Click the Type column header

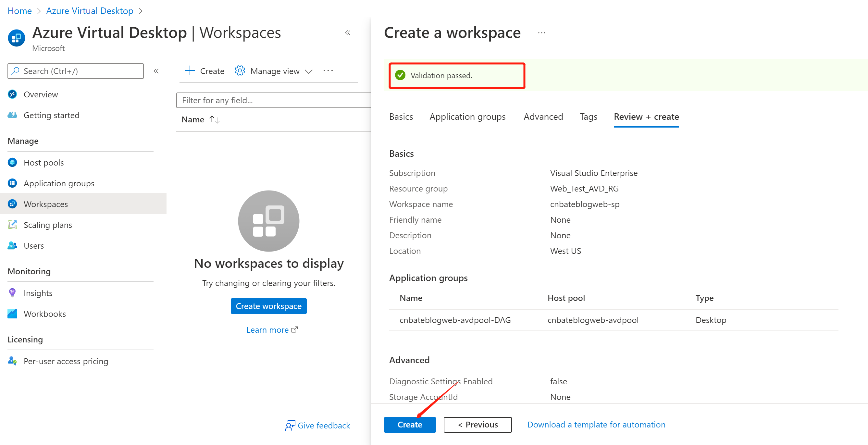click(704, 298)
